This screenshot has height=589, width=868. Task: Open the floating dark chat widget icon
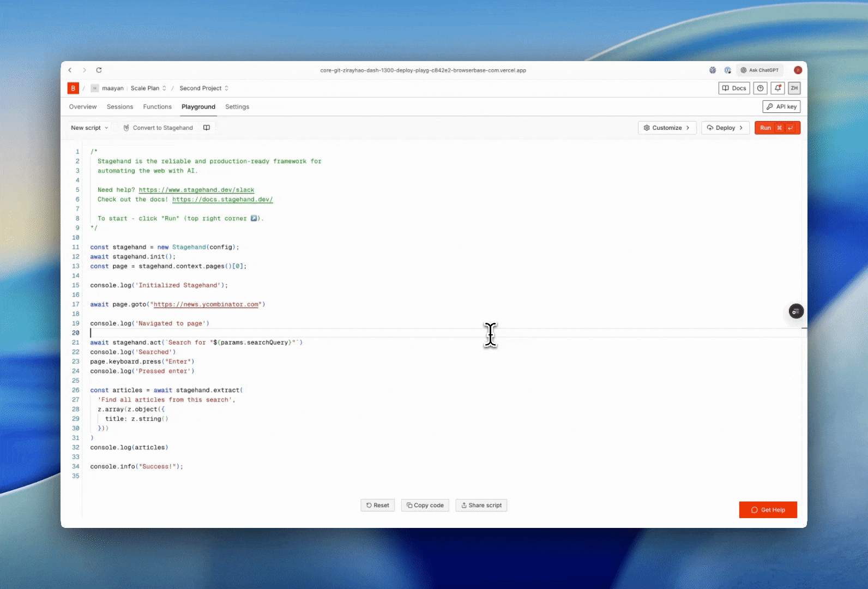tap(796, 311)
